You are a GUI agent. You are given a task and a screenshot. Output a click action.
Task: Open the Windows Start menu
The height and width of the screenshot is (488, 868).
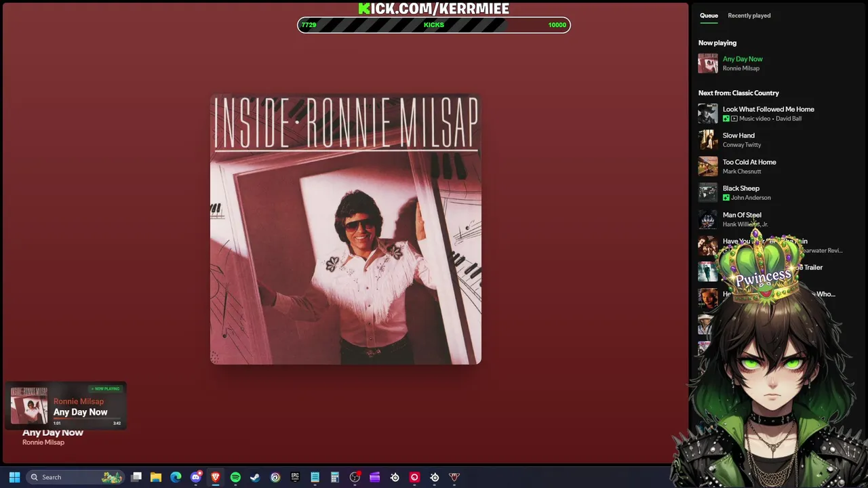(x=14, y=477)
